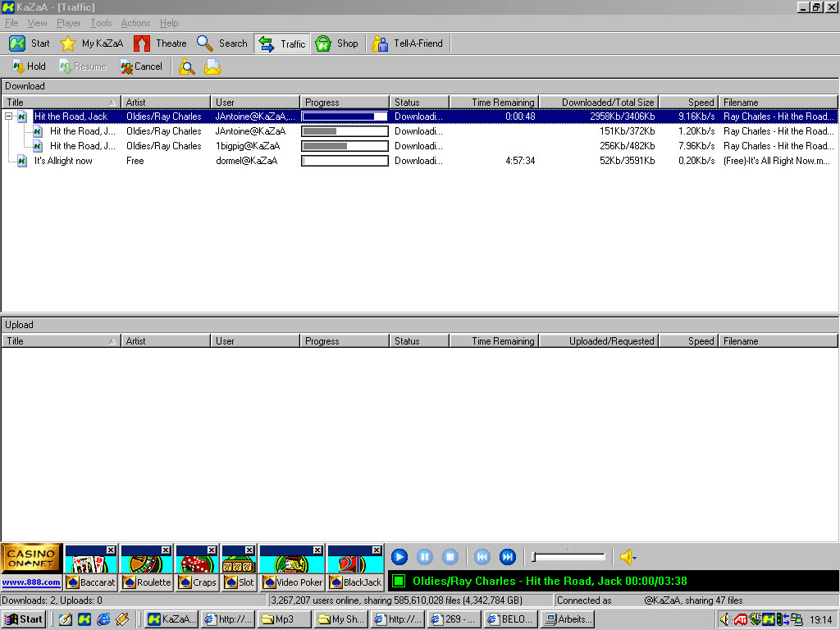Open the Craps game button
The height and width of the screenshot is (630, 840).
[197, 582]
